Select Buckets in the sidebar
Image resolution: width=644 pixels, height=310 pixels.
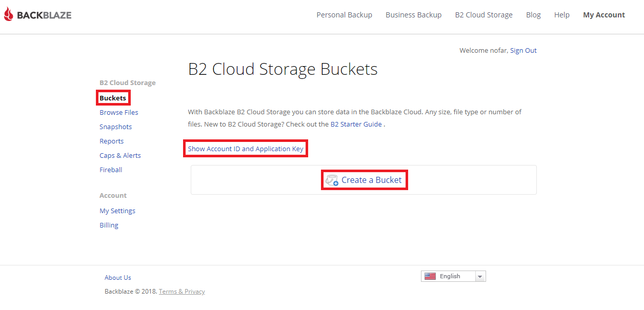(x=113, y=98)
